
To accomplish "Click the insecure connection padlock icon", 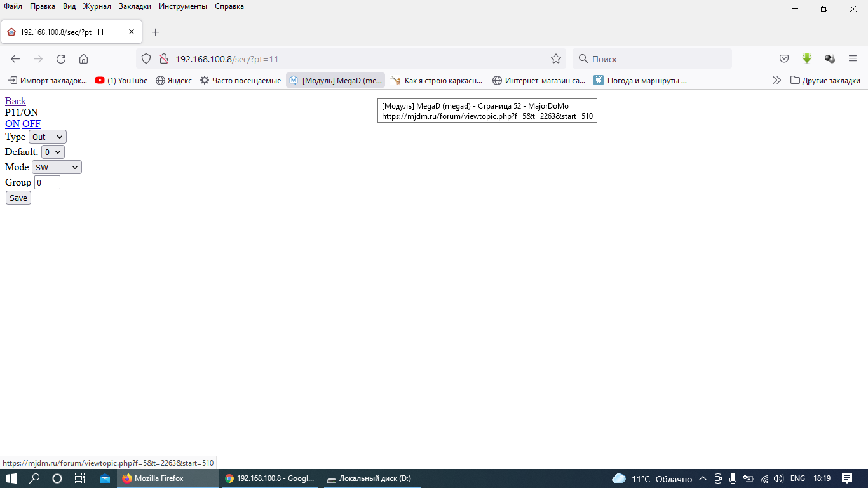I will click(x=163, y=59).
